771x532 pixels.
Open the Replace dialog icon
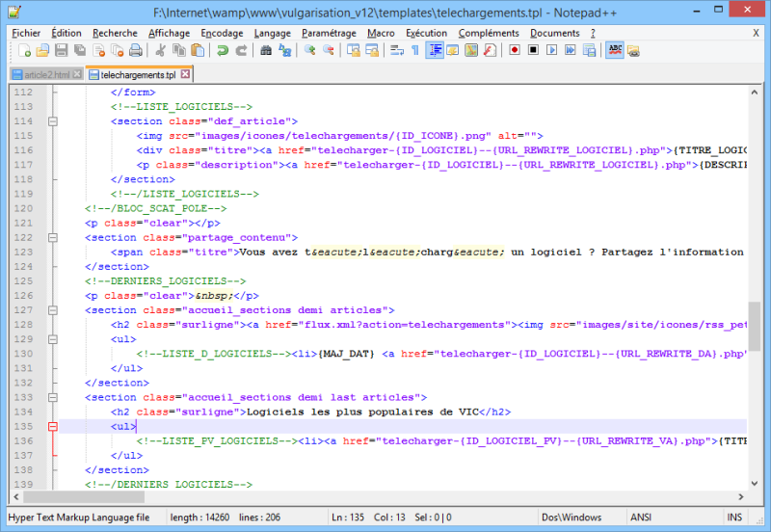tap(284, 50)
